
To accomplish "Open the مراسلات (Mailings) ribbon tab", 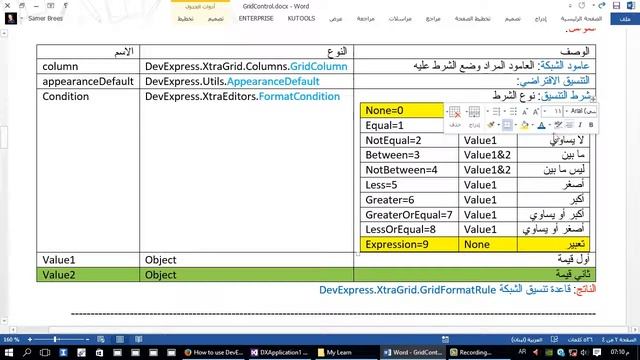I will click(x=400, y=19).
